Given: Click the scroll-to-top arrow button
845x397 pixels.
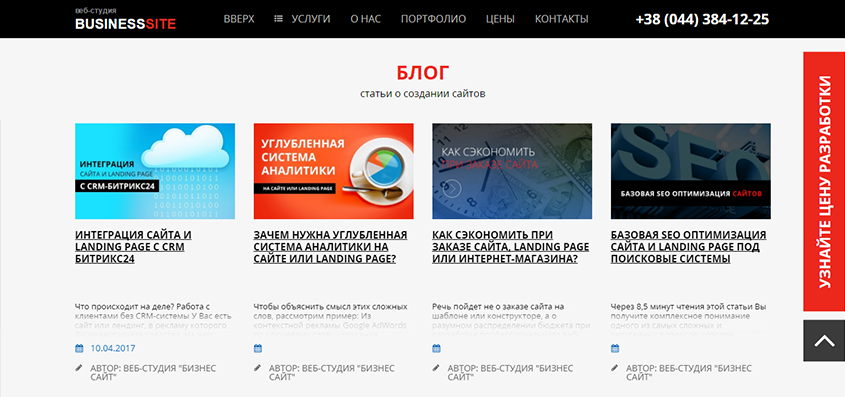Looking at the screenshot, I should [824, 340].
